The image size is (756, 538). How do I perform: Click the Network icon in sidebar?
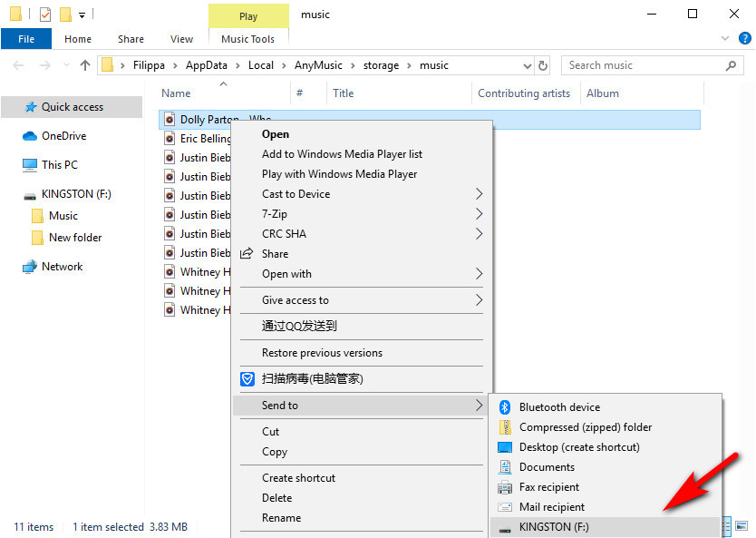(30, 267)
